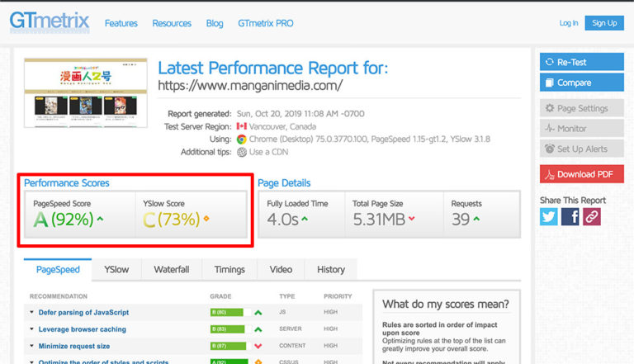634x364 pixels.
Task: Click the YSlow Score C (73%) value
Action: [172, 220]
